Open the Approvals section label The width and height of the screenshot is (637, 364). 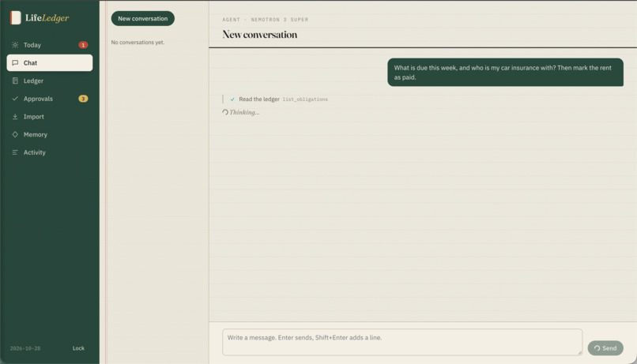click(38, 99)
